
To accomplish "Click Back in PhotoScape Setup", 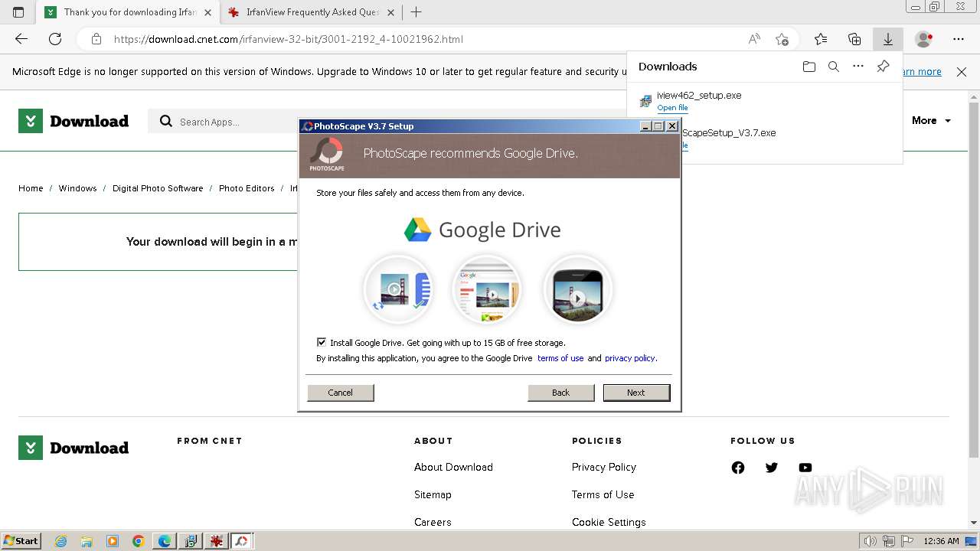I will (x=560, y=393).
